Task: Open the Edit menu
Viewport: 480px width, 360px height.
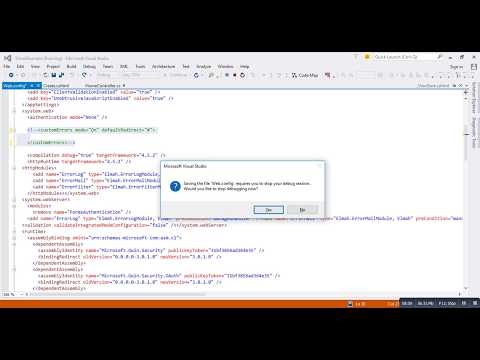Action: click(x=20, y=66)
